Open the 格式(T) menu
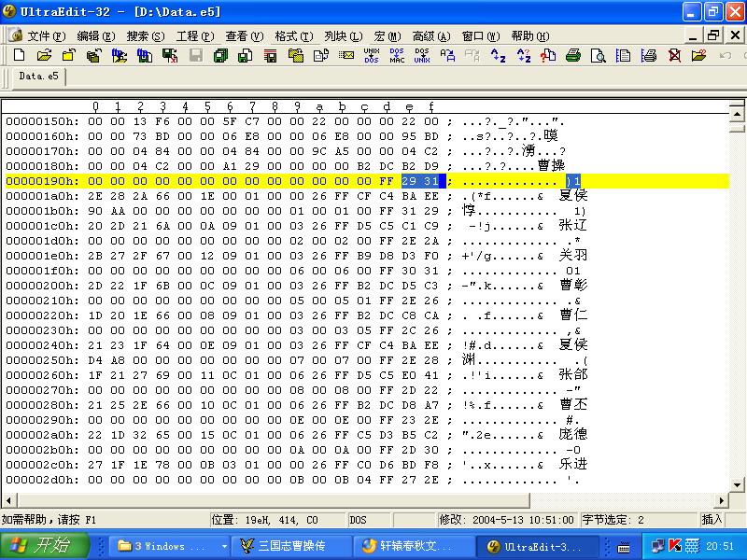This screenshot has height=560, width=747. (293, 35)
